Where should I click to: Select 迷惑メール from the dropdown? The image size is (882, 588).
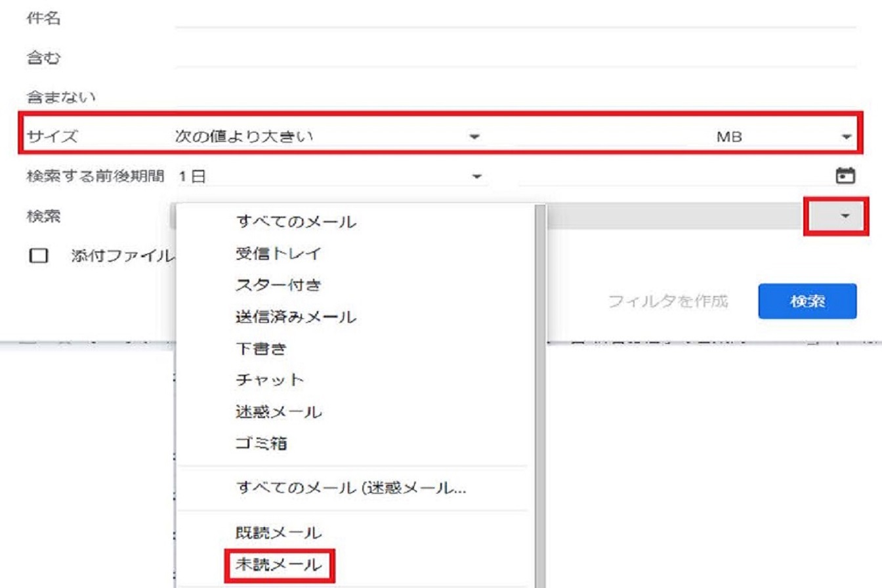coord(278,412)
